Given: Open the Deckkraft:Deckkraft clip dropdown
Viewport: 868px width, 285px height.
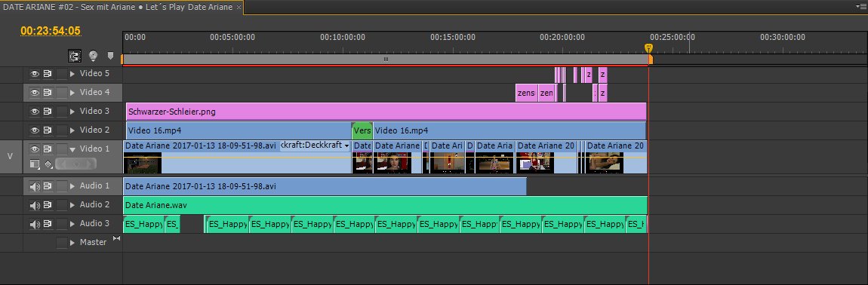Looking at the screenshot, I should pos(346,146).
